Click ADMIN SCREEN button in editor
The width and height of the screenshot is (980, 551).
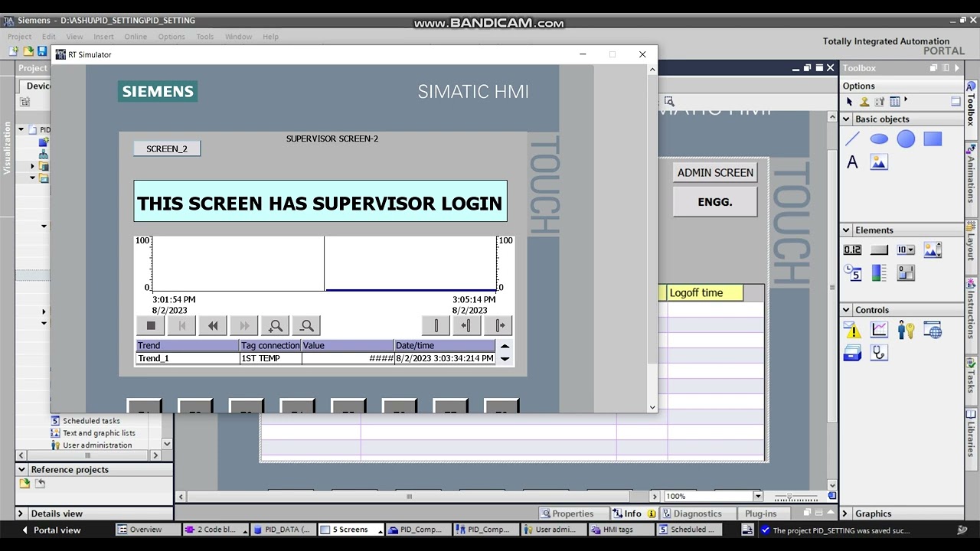click(x=715, y=173)
